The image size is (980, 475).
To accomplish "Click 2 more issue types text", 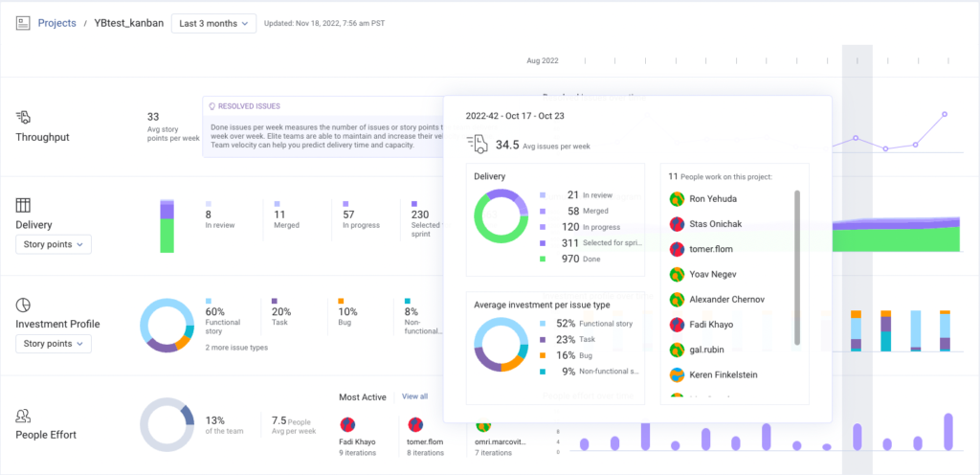I will (x=236, y=348).
